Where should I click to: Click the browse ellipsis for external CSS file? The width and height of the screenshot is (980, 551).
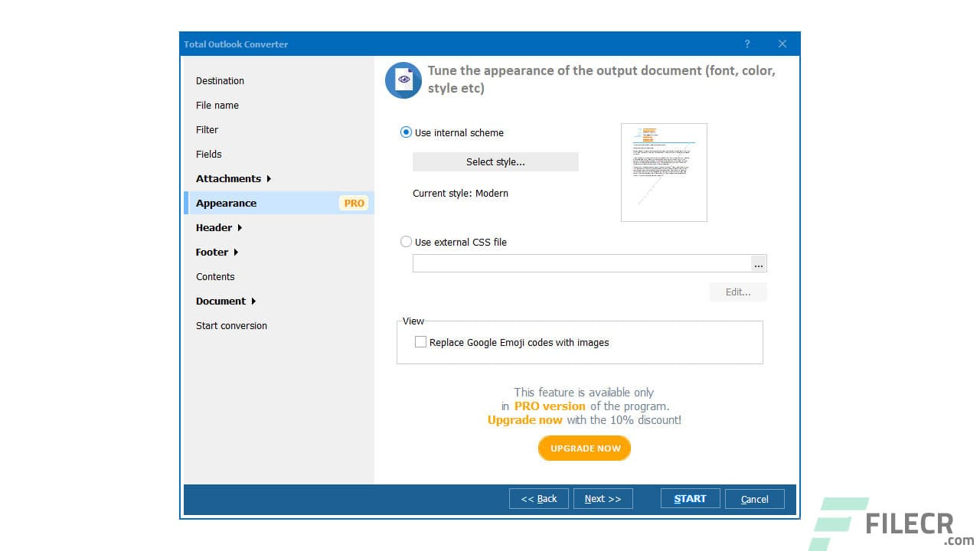tap(759, 262)
